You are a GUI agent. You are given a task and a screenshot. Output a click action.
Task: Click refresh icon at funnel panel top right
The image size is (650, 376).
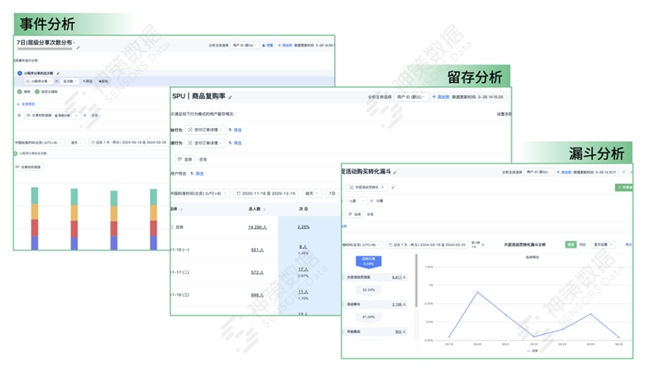(x=623, y=172)
